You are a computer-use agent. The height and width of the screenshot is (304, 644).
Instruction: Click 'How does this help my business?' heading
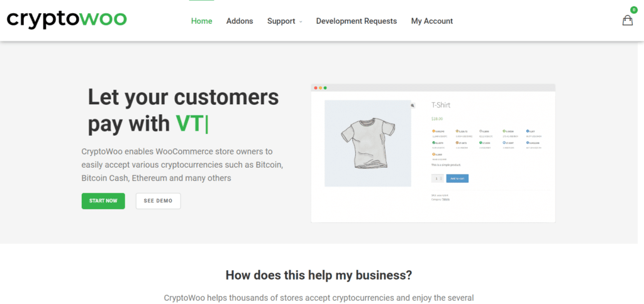pos(319,275)
